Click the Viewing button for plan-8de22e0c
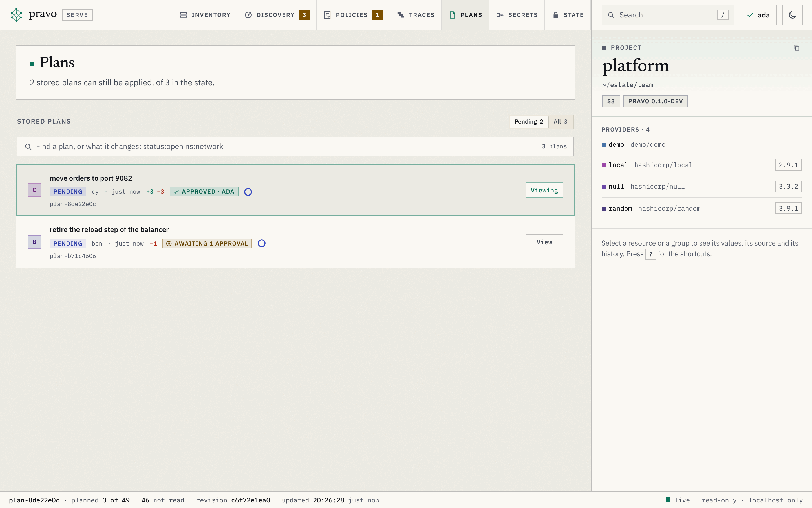 (x=544, y=190)
